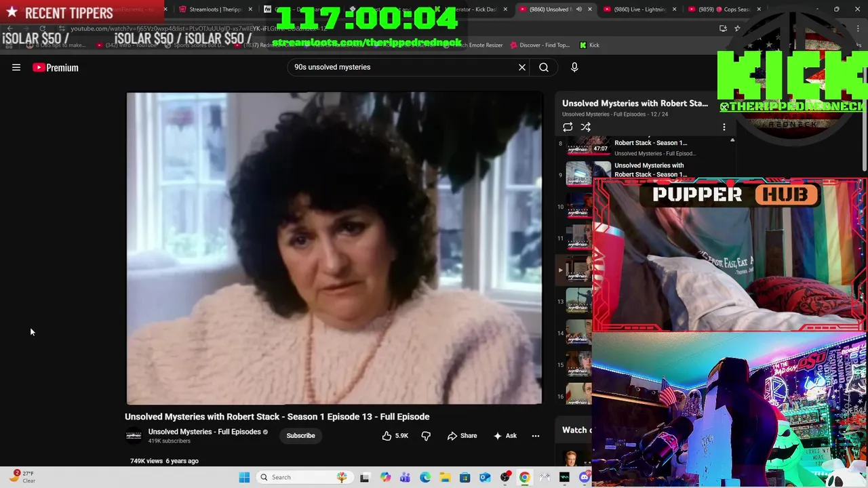Open the YouTube guide hamburger menu
This screenshot has width=868, height=488.
pyautogui.click(x=16, y=67)
